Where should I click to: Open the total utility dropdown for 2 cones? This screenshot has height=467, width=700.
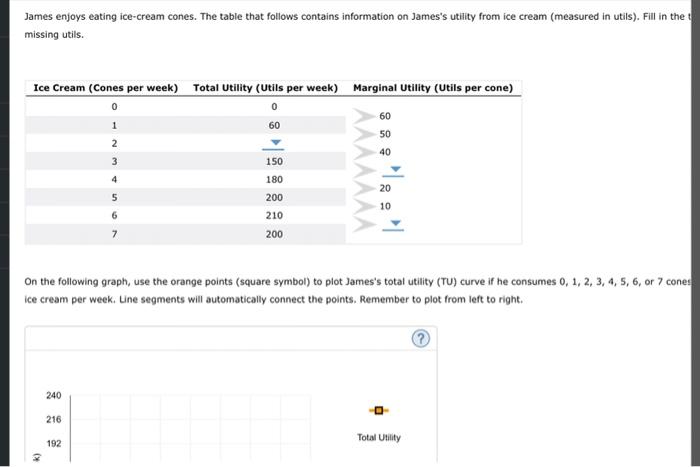(275, 143)
